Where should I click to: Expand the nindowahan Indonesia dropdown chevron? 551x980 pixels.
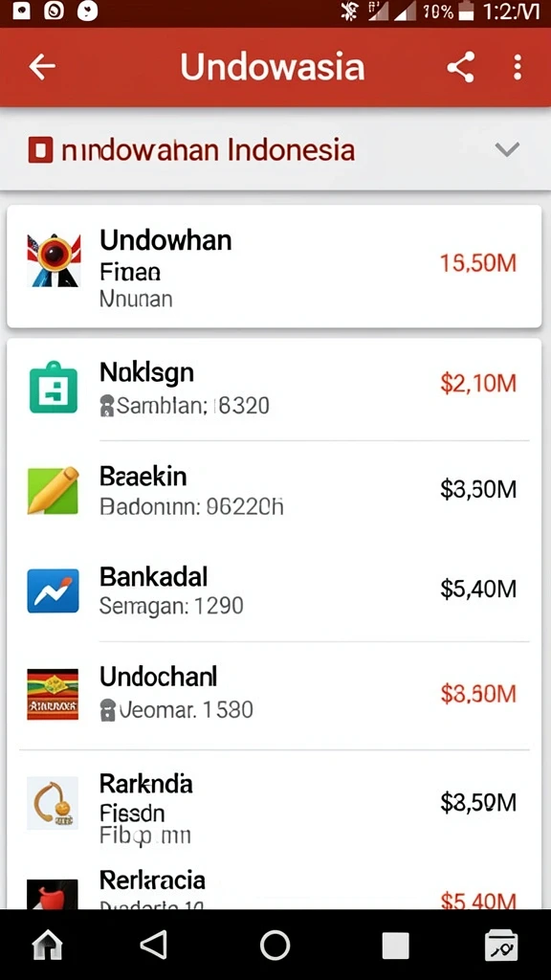[507, 149]
